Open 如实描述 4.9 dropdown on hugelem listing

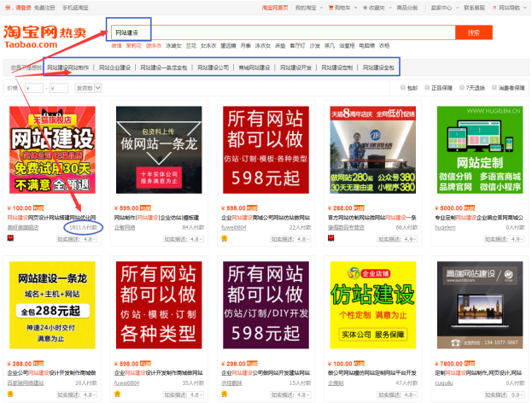[x=504, y=239]
